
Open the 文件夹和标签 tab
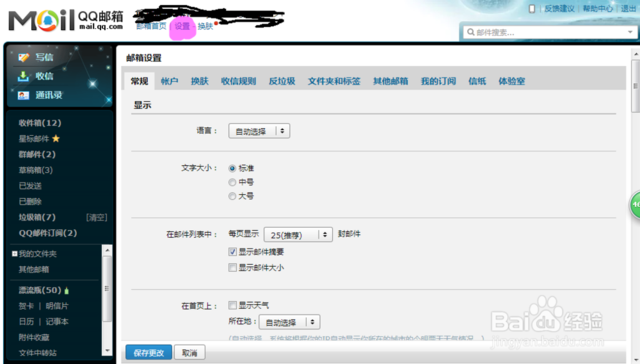pos(334,81)
